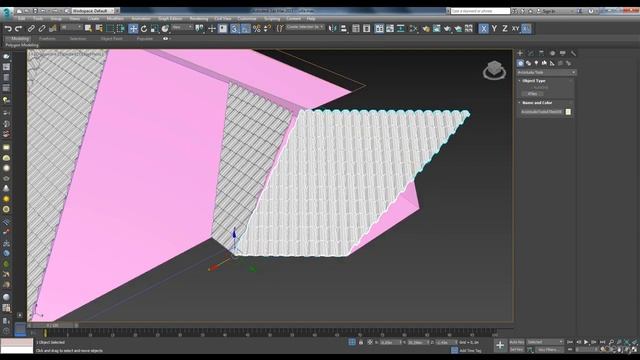
Task: Toggle the 3D Snaps button
Action: [234, 29]
